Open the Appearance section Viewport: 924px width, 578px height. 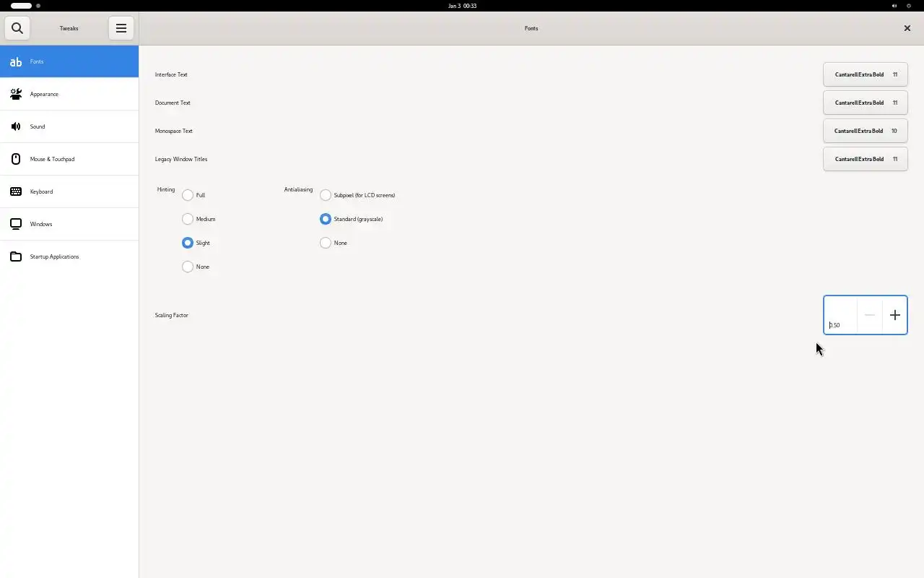69,94
